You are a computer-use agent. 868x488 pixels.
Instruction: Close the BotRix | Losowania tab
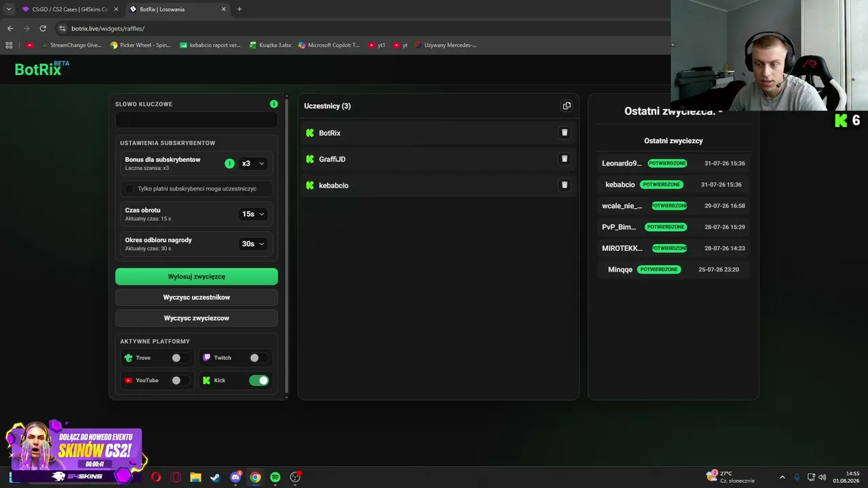pos(224,9)
